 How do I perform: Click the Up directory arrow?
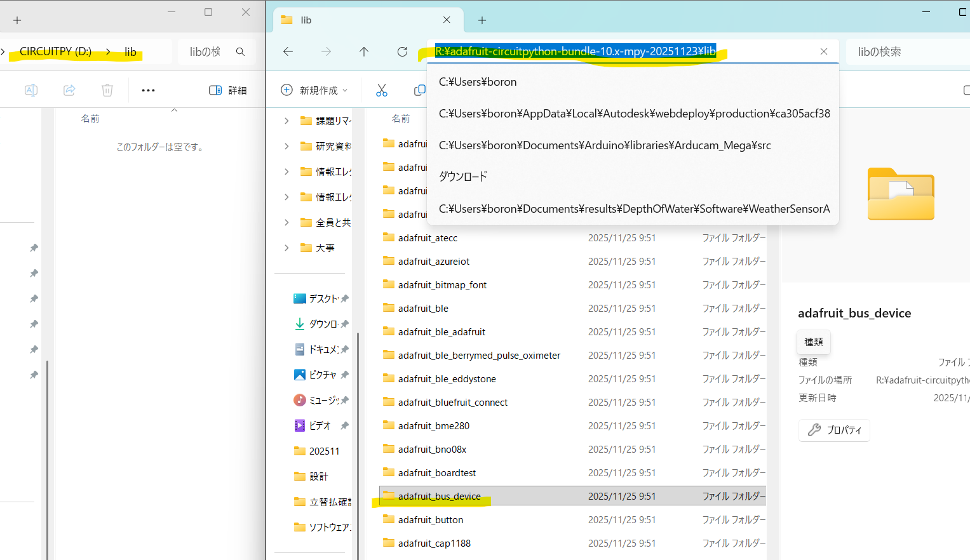point(364,51)
